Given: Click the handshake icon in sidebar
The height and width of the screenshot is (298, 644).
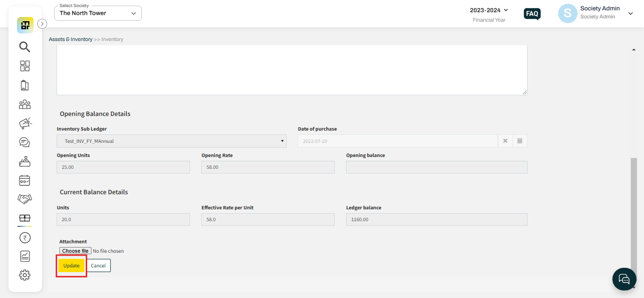Looking at the screenshot, I should pos(25,199).
